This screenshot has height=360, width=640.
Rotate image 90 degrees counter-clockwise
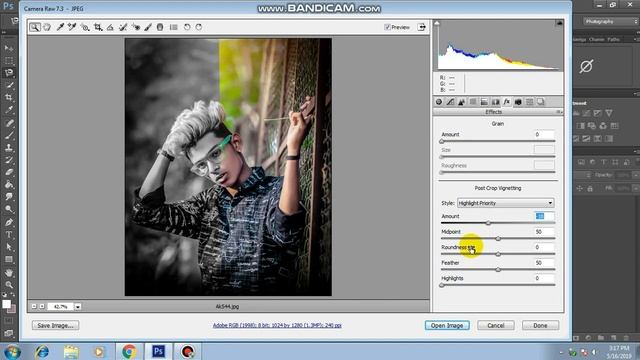[187, 27]
